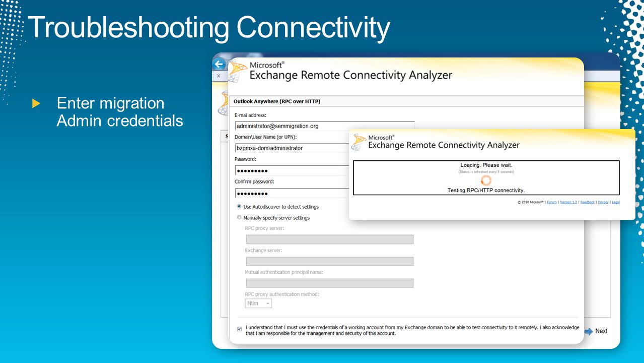Toggle the I understand acknowledgement checkbox
Screen dimensions: 644x363
239,329
